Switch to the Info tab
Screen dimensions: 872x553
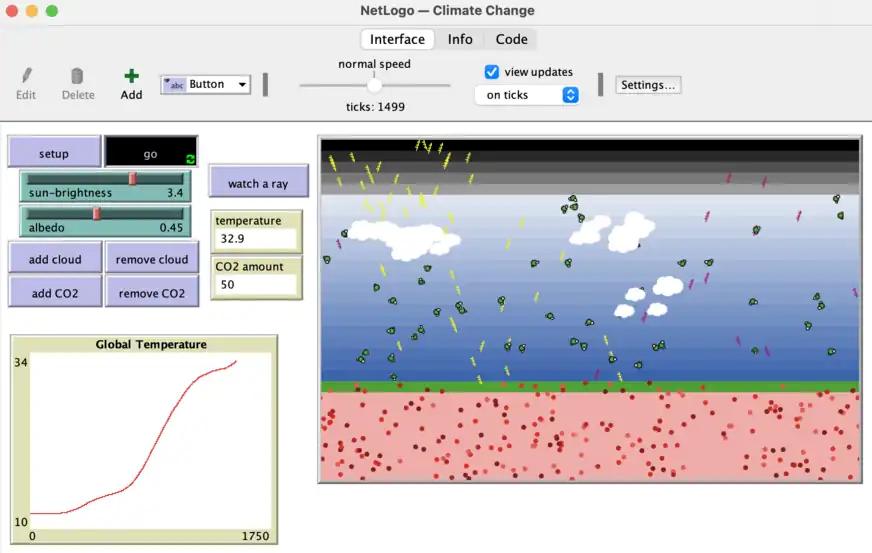tap(460, 39)
